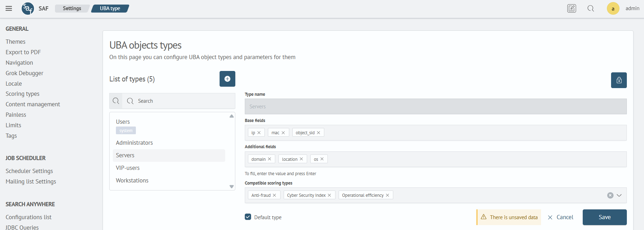Open Painless settings
Viewport: 644px width, 230px height.
click(16, 115)
